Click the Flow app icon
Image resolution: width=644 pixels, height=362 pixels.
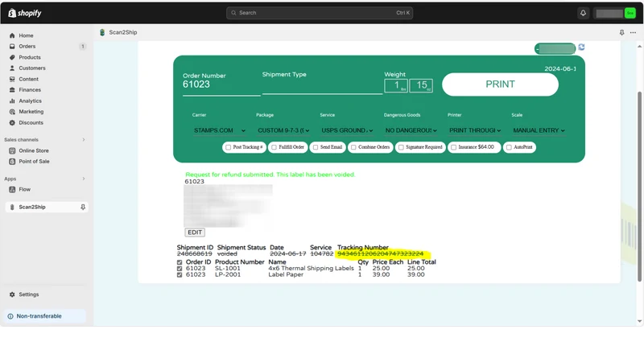pos(12,190)
